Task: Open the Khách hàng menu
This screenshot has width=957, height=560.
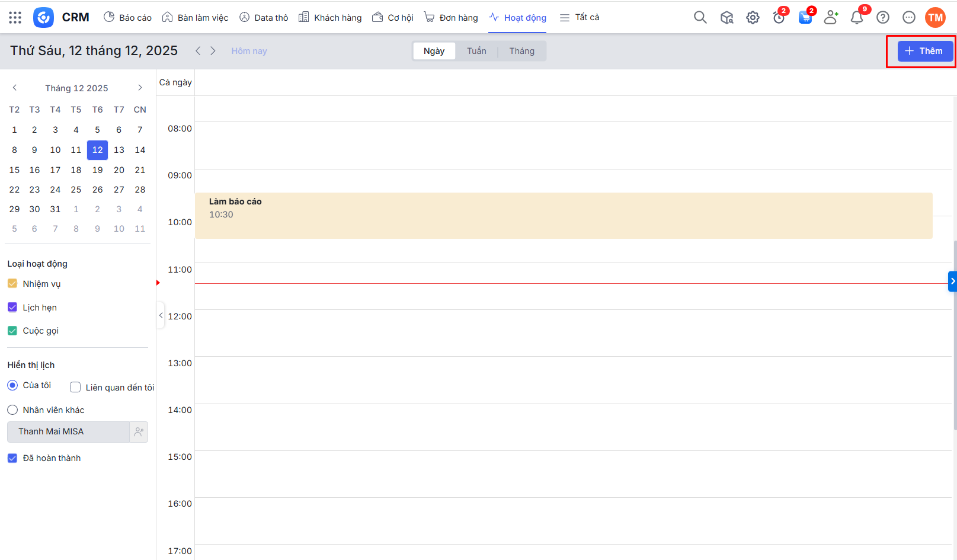Action: [x=330, y=18]
